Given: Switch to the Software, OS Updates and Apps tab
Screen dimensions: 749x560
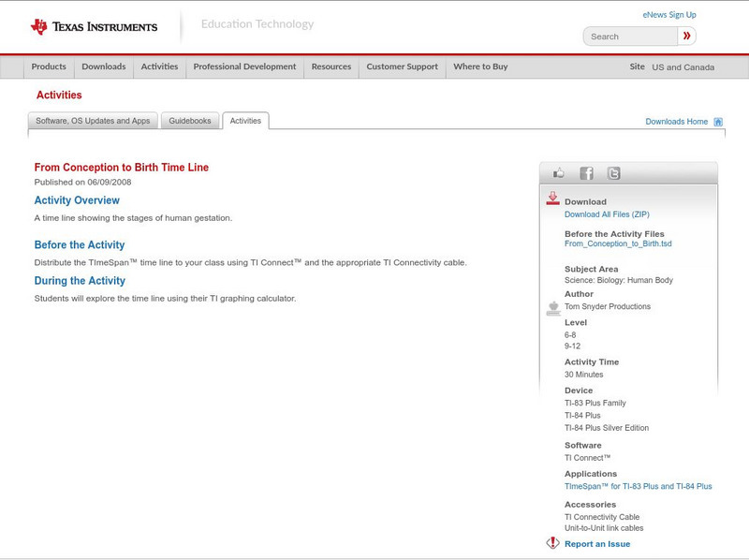Looking at the screenshot, I should [x=93, y=121].
